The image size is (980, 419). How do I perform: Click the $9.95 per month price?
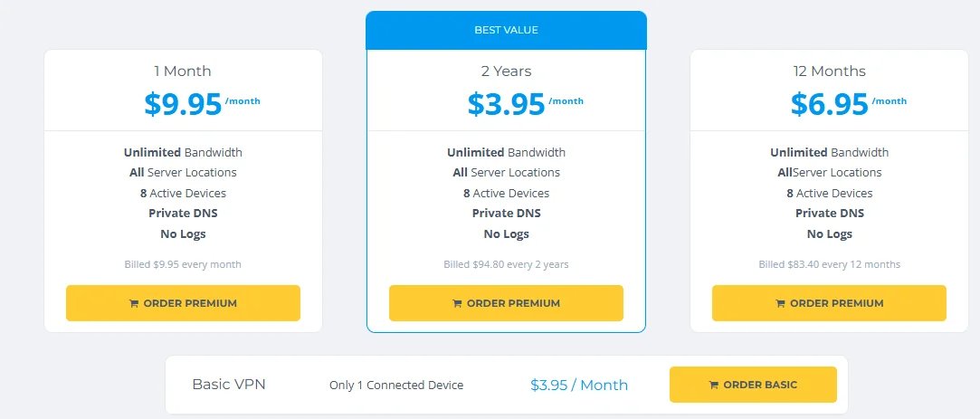183,104
